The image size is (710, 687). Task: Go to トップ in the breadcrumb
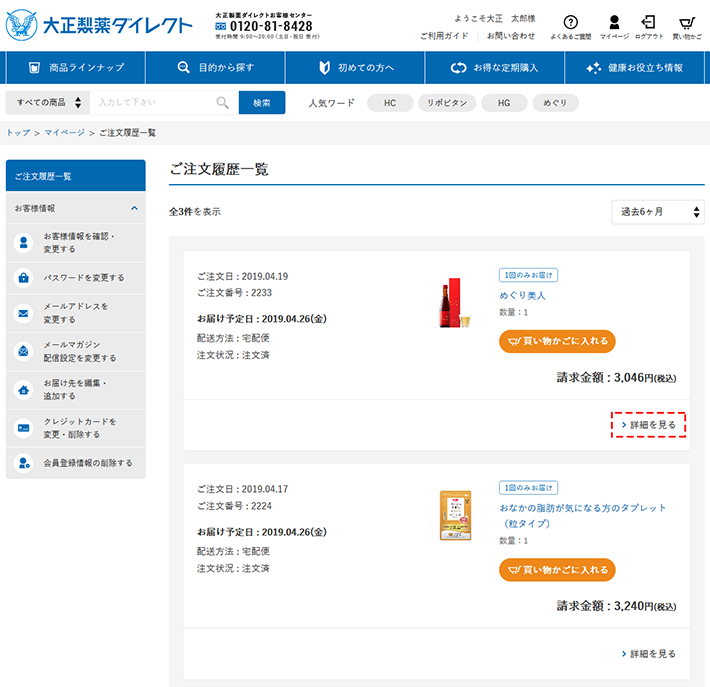(x=18, y=133)
